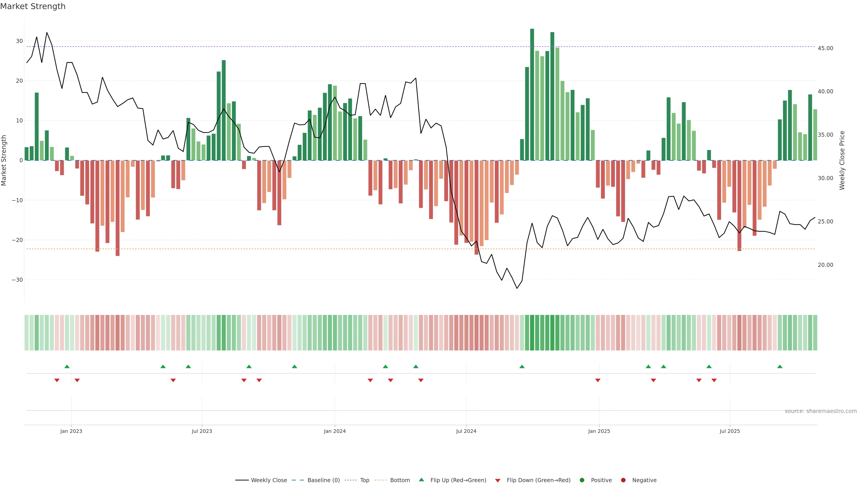Click the Jul 2025 axis label

[729, 431]
